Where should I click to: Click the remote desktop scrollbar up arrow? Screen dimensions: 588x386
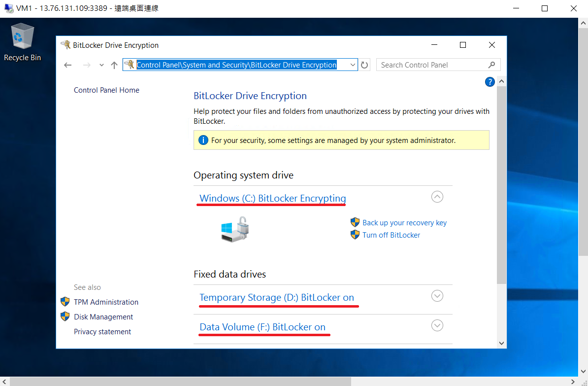pyautogui.click(x=583, y=23)
